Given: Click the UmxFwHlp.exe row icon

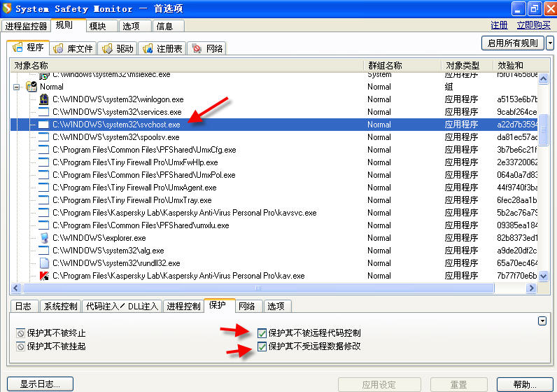Looking at the screenshot, I should pyautogui.click(x=43, y=162).
